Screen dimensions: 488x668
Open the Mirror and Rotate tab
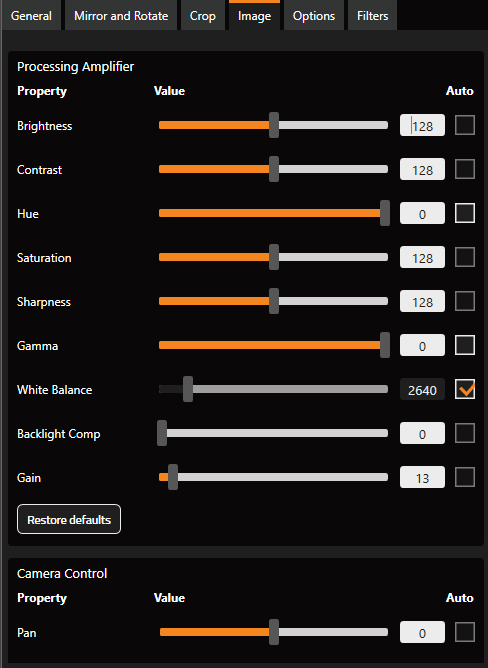(x=121, y=15)
